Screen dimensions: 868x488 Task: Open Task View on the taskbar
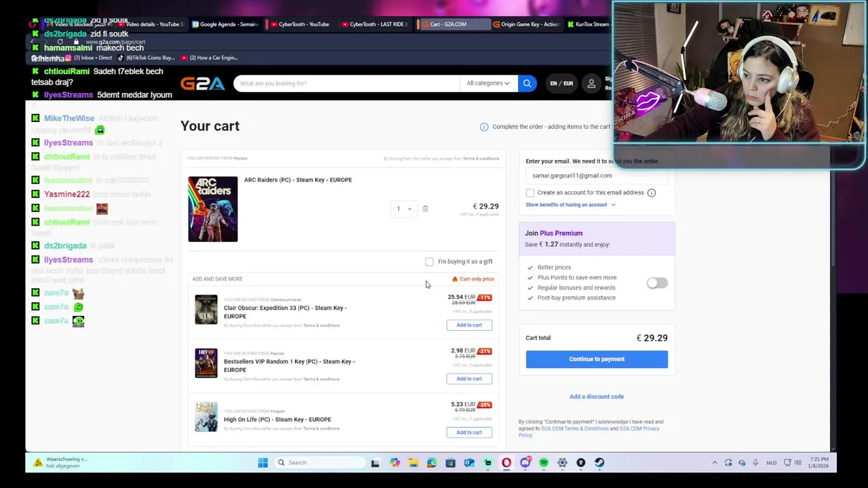tap(375, 463)
